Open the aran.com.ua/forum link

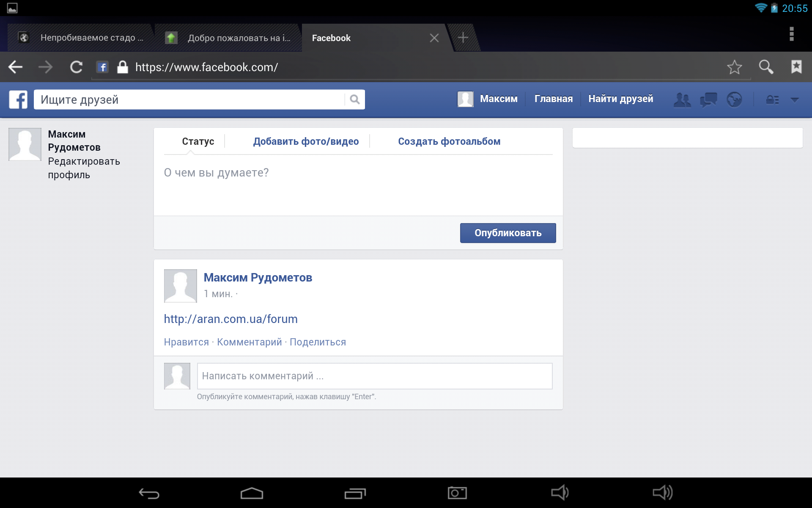point(230,319)
